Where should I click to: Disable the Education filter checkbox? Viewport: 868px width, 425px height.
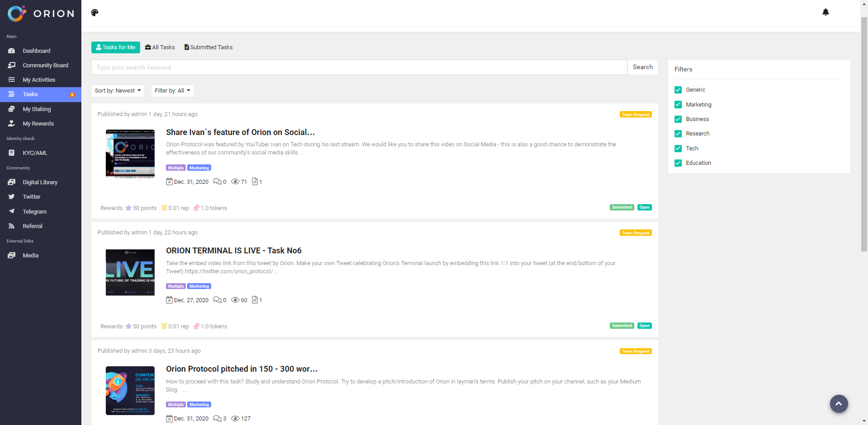click(x=678, y=163)
